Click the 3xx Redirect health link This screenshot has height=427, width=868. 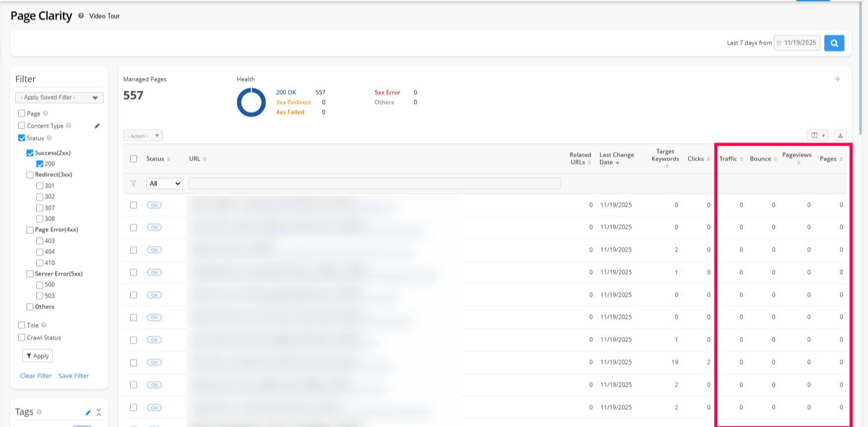click(x=293, y=102)
